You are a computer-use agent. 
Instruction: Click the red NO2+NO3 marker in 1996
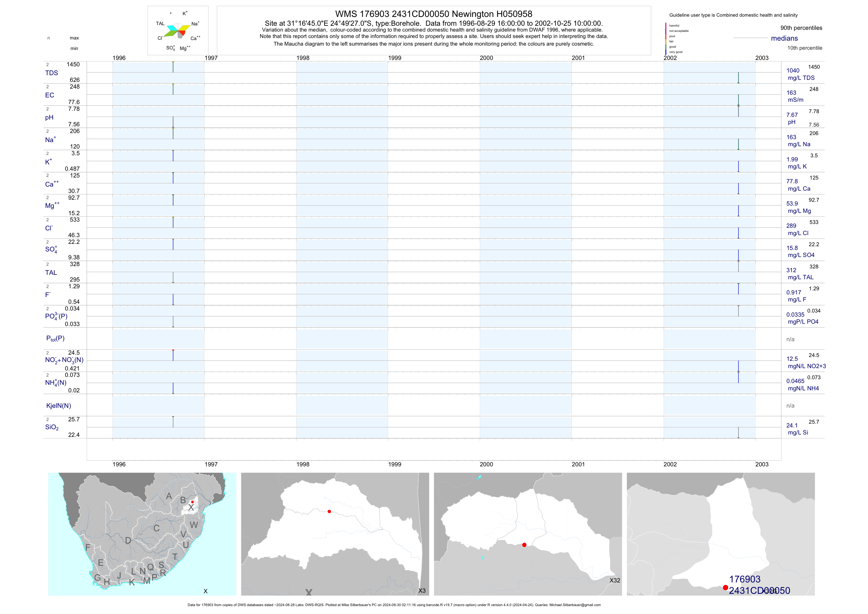[x=173, y=351]
